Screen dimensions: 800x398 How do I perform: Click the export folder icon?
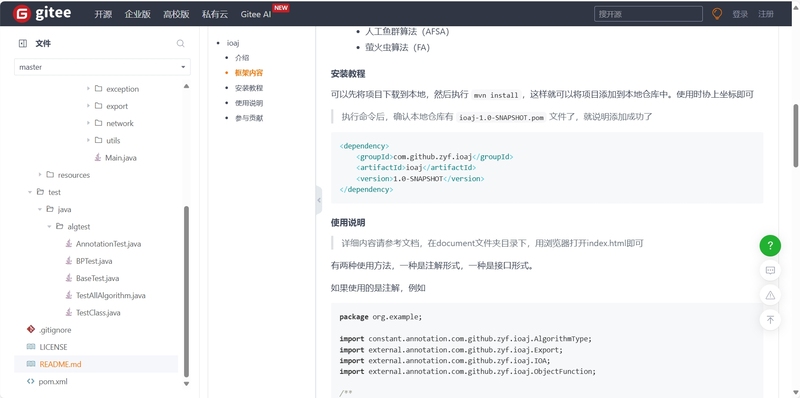coord(98,106)
